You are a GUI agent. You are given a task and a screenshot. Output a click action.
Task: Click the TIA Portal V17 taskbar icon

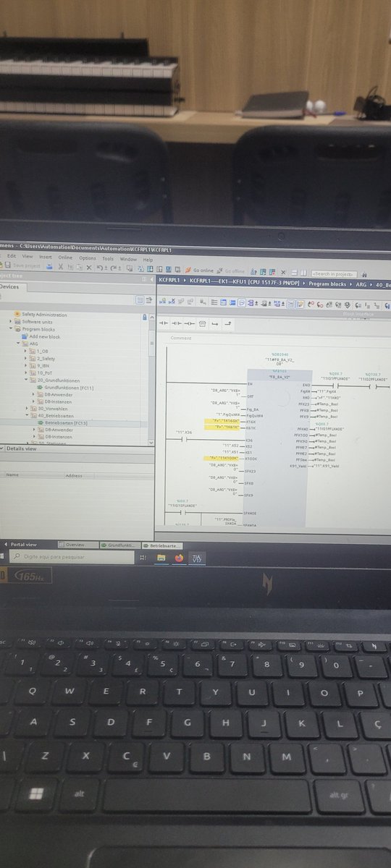point(196,558)
